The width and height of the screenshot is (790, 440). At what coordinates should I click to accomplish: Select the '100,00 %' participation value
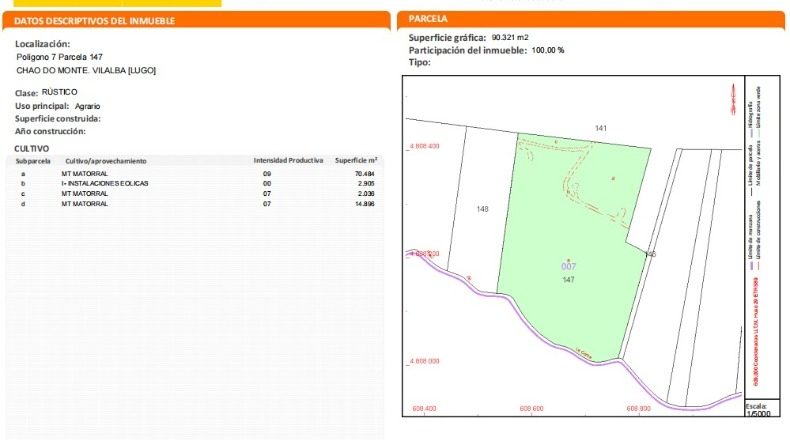[548, 50]
